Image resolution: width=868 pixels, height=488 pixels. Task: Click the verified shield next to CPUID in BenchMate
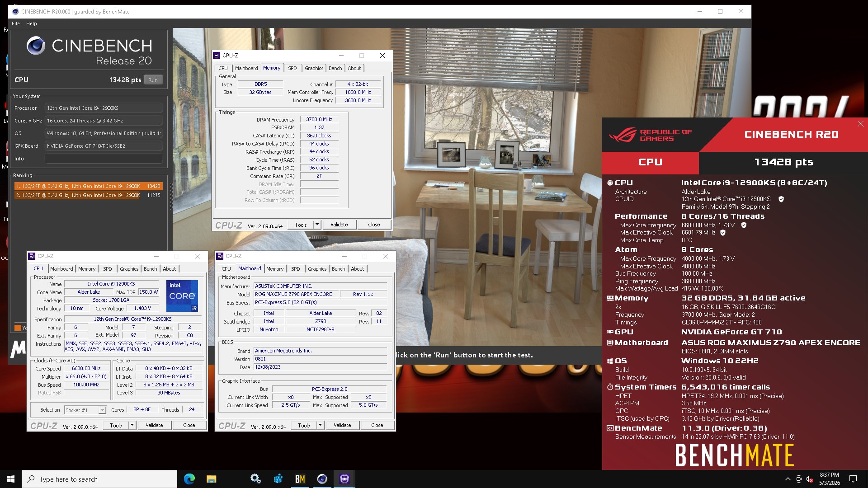tap(781, 199)
